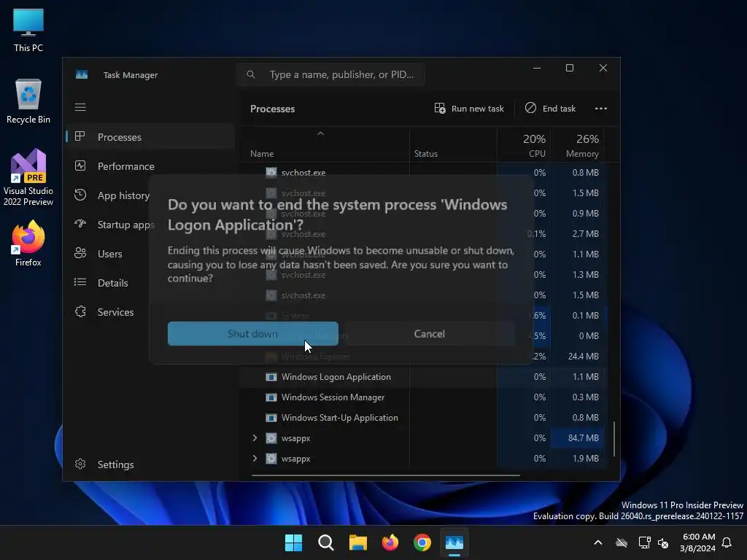Focus the Task Manager search field

(x=330, y=75)
